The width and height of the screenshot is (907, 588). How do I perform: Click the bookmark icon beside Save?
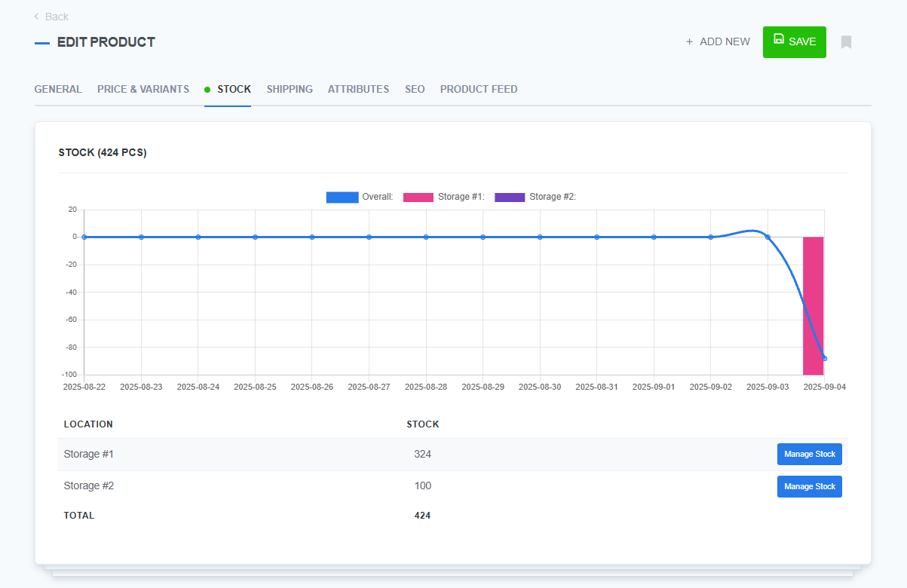point(846,42)
